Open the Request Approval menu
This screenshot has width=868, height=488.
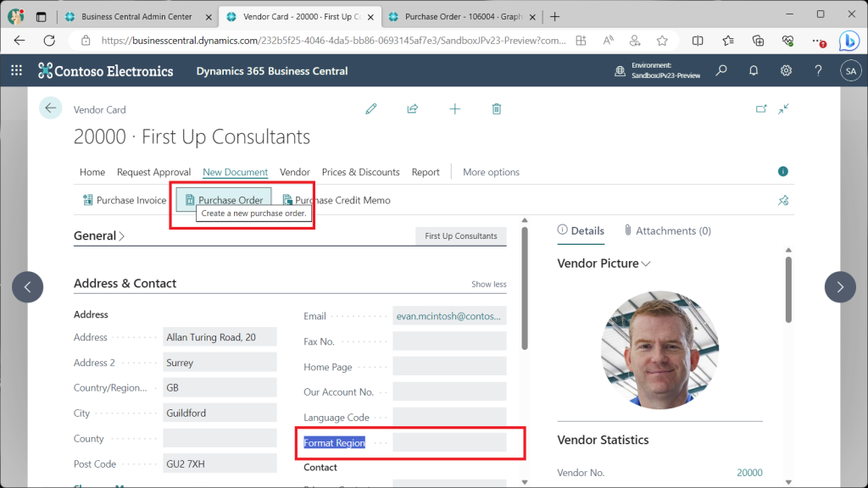point(154,172)
